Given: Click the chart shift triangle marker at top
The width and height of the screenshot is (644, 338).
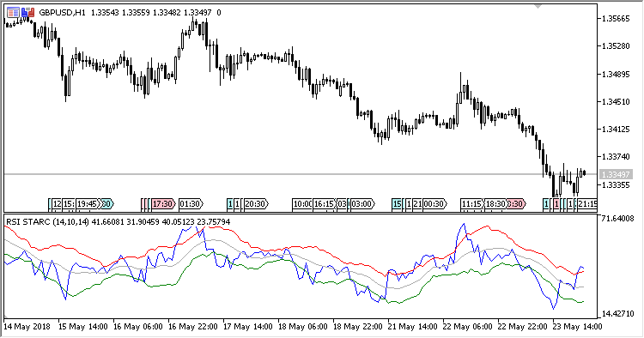Looking at the screenshot, I should click(x=538, y=6).
